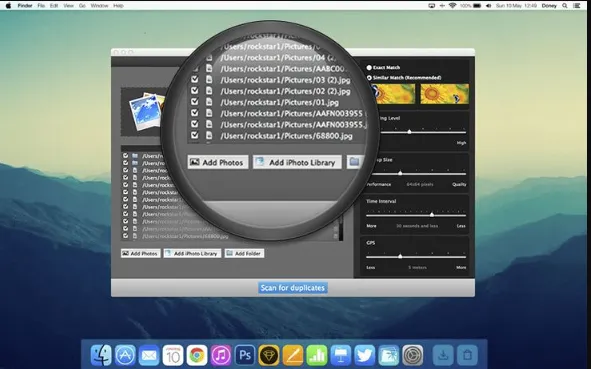Image resolution: width=591 pixels, height=369 pixels.
Task: Click the right sunflower sample thumbnail
Action: click(445, 94)
